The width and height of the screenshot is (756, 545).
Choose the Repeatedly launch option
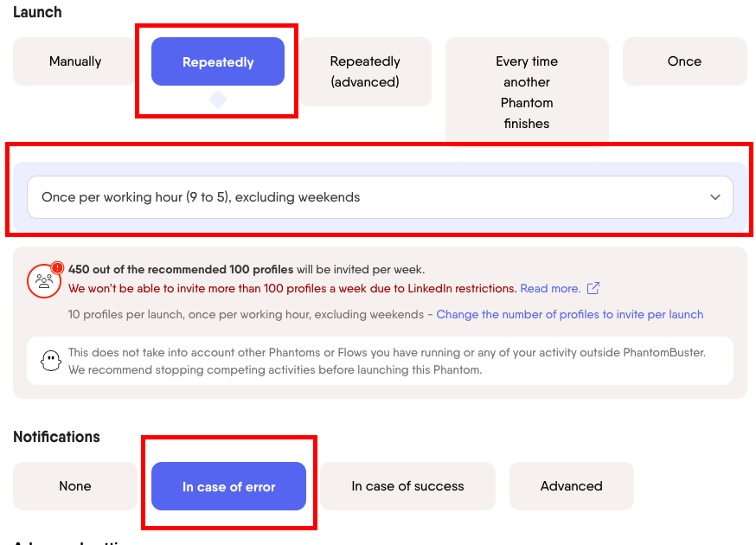[218, 61]
